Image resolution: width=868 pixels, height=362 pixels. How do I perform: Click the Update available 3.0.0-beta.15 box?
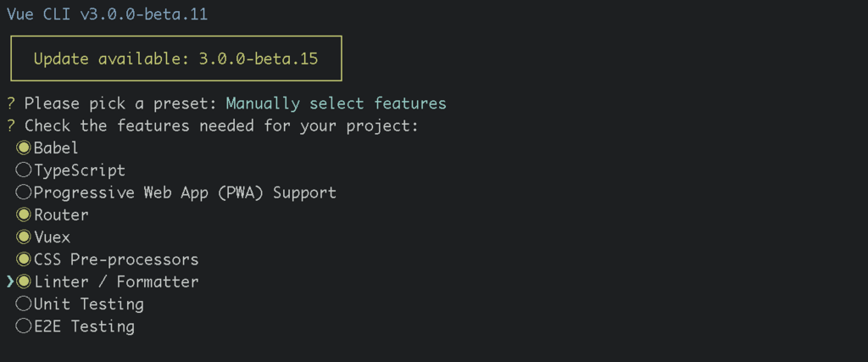(176, 58)
